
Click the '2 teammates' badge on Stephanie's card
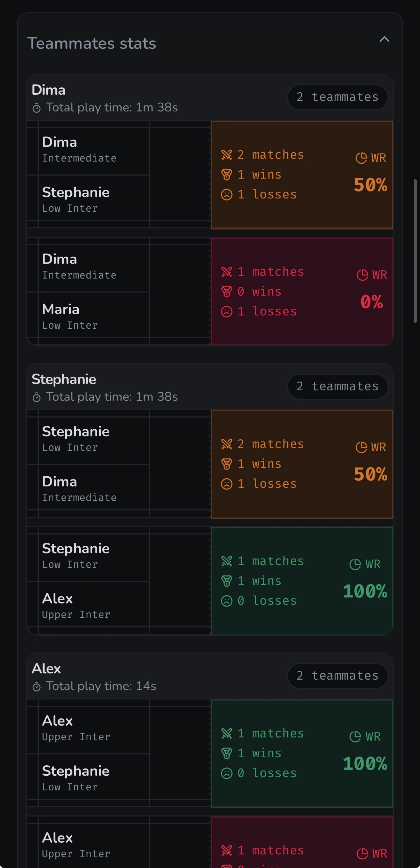[x=337, y=386]
